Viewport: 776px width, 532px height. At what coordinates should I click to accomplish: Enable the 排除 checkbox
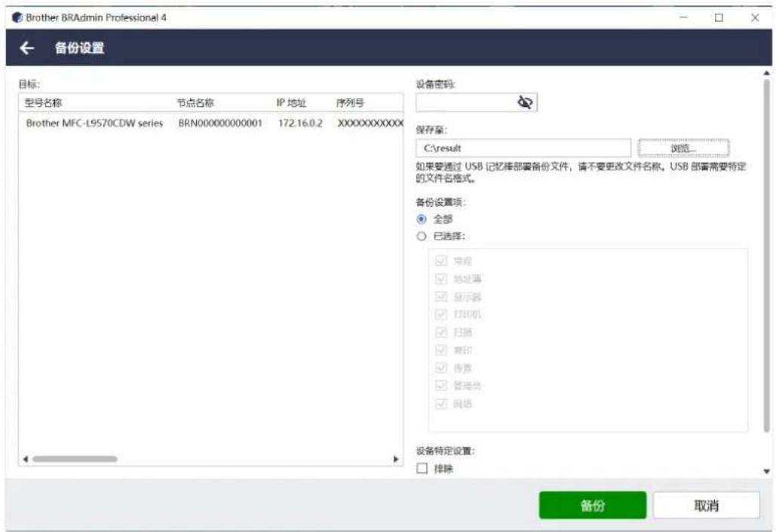(x=422, y=468)
